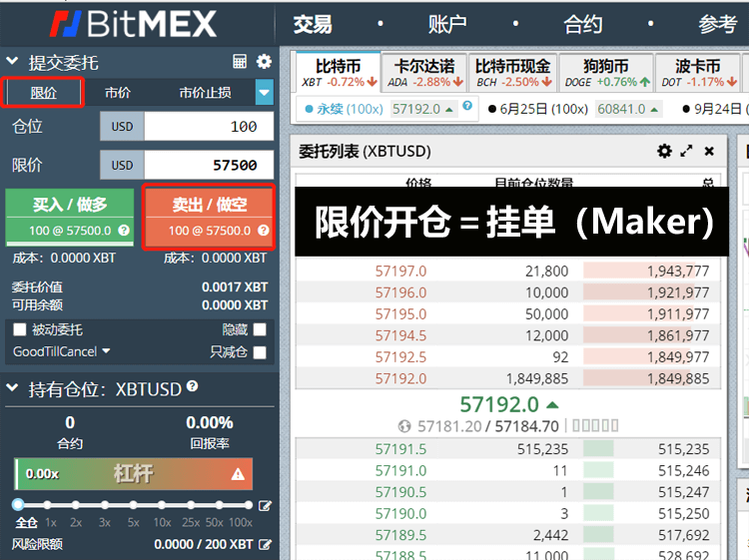Screen dimensions: 749x560
Task: Toggle the 被动委托 post-only checkbox
Action: point(20,329)
